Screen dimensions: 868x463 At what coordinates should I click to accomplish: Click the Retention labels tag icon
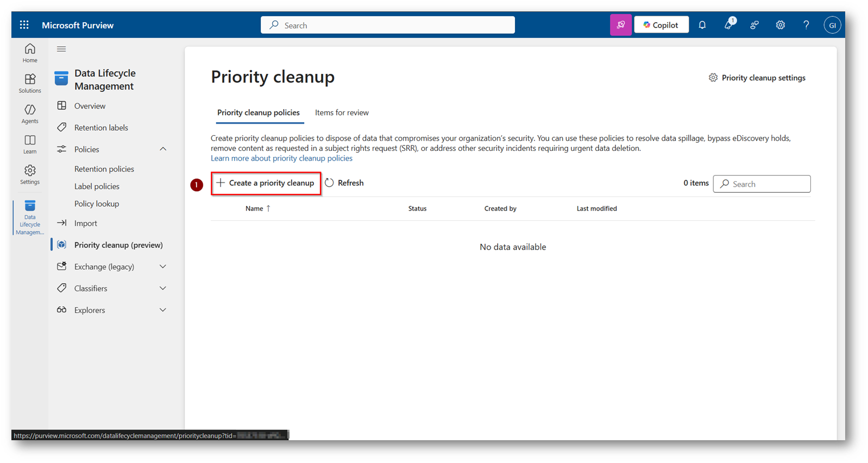tap(62, 127)
